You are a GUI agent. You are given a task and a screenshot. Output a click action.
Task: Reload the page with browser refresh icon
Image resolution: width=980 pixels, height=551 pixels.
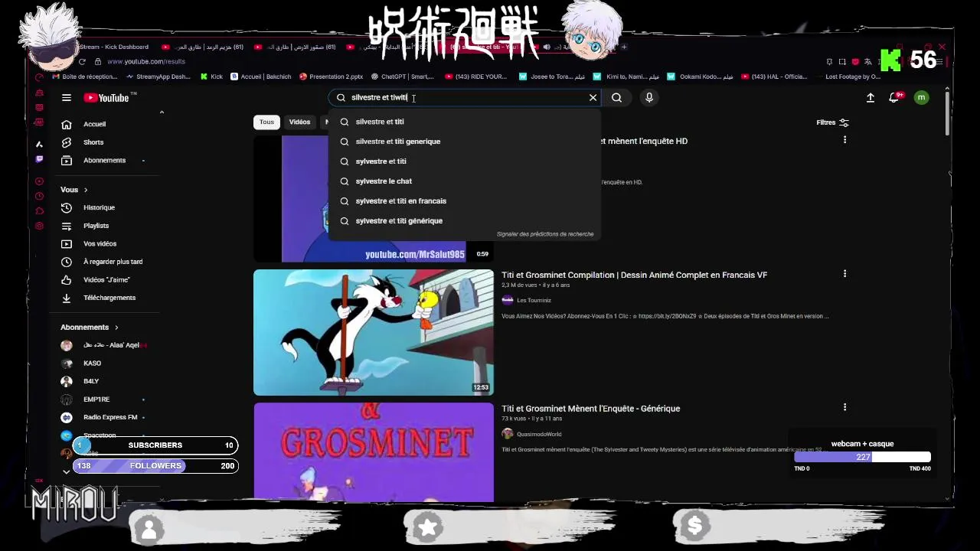(82, 61)
